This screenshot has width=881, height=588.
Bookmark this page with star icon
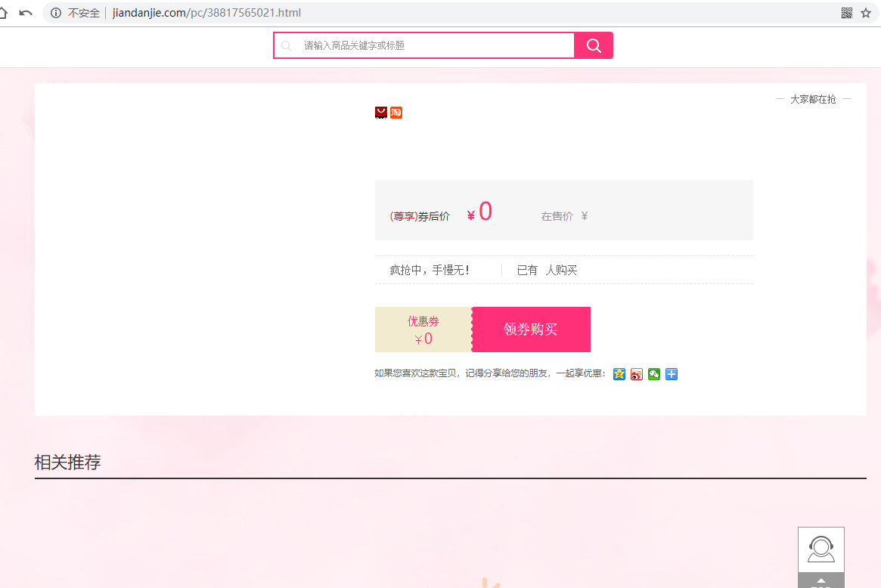[866, 13]
